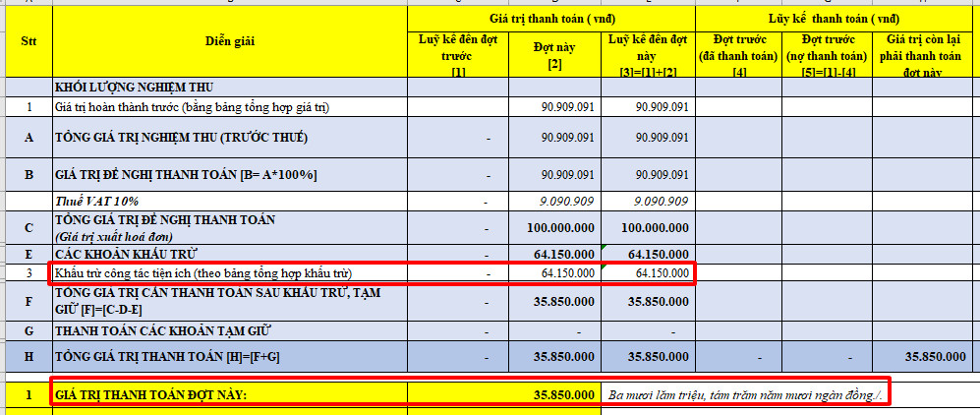This screenshot has height=415, width=980.
Task: Click 'TỔNG GIÁ TRỊ CẦN THANH TOÁN SAU KHẤU TRỪ' cell
Action: click(x=230, y=301)
